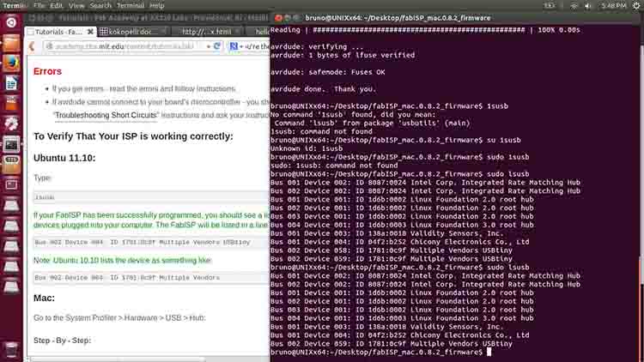Click the 'Step - By - Step:' text

coord(63,341)
